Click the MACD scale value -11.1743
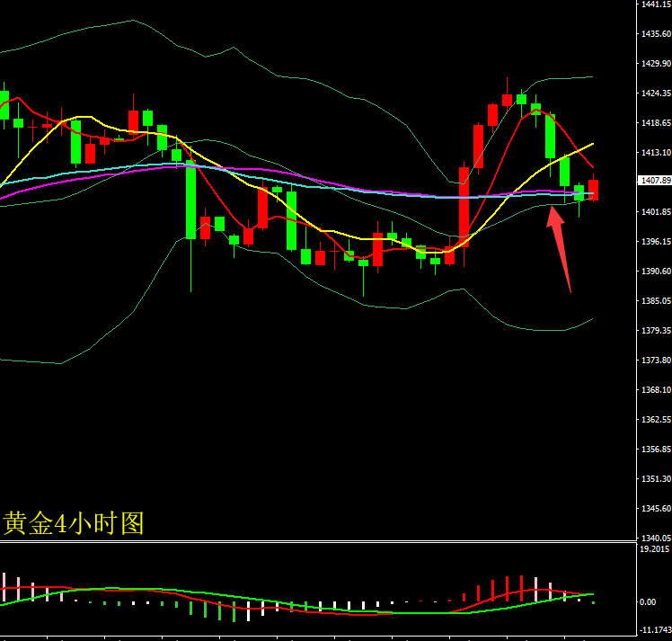672x641 pixels. tap(655, 630)
